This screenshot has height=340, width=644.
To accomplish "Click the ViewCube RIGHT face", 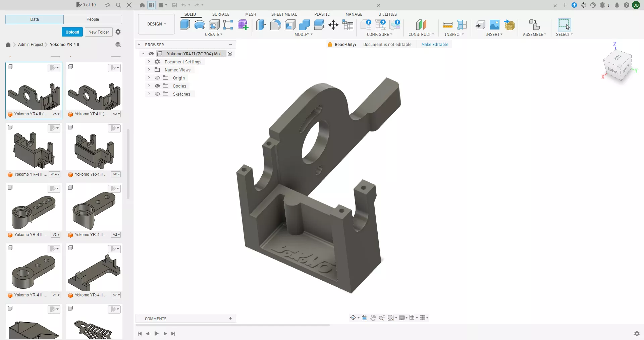I will coord(612,70).
